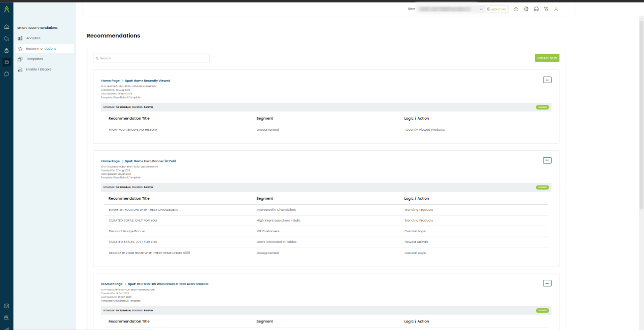Click the user profile icon in header

(x=556, y=9)
